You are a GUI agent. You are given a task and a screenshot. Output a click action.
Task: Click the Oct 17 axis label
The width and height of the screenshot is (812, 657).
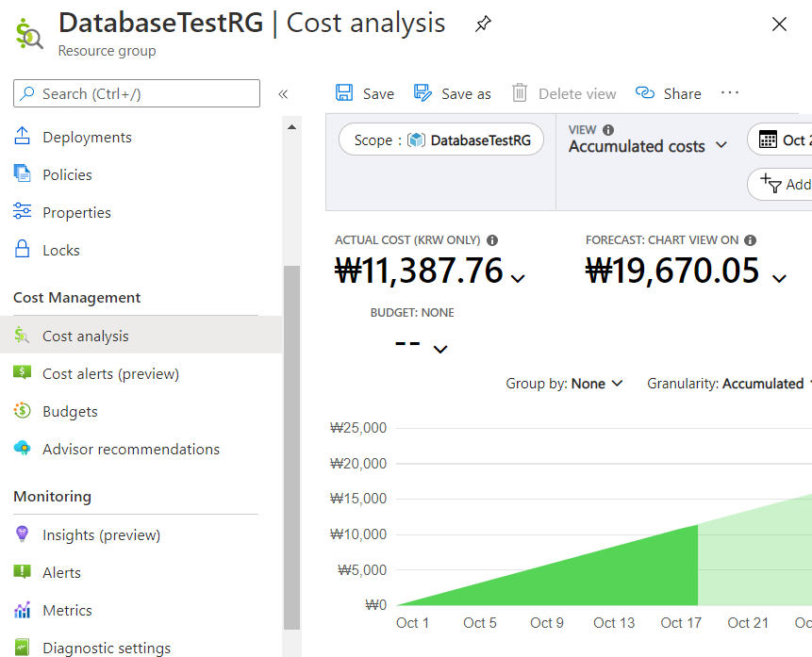tap(681, 622)
